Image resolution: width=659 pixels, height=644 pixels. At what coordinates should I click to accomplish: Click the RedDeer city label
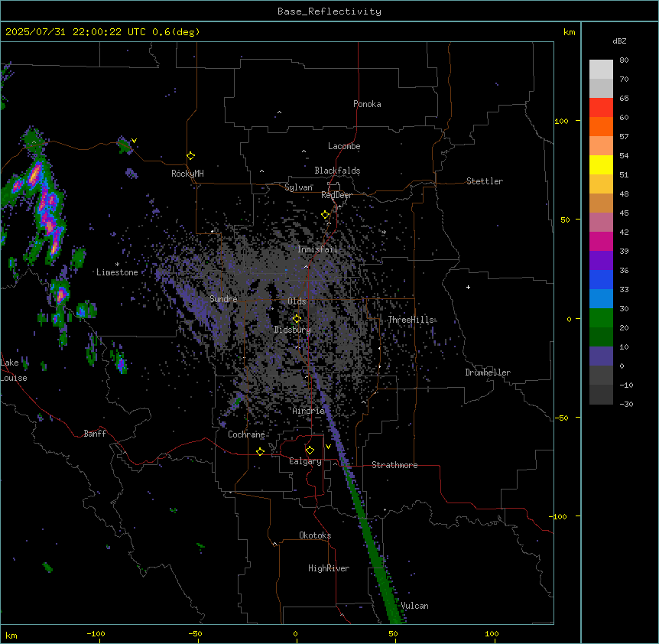pyautogui.click(x=336, y=195)
